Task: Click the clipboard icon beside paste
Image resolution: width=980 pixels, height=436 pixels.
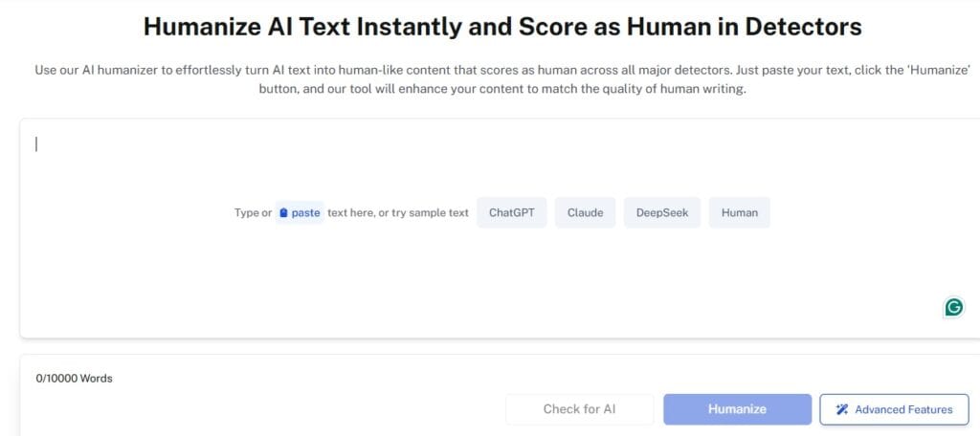Action: click(283, 213)
